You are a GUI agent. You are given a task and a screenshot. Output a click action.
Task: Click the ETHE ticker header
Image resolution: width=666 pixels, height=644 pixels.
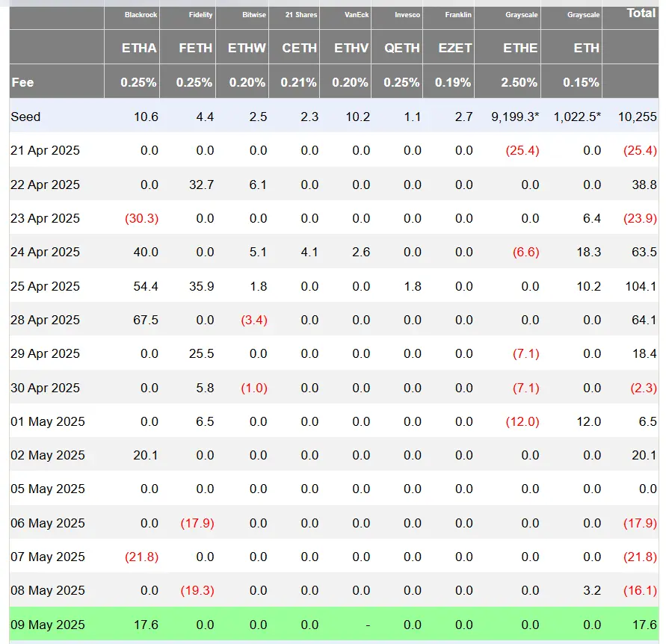pyautogui.click(x=520, y=48)
